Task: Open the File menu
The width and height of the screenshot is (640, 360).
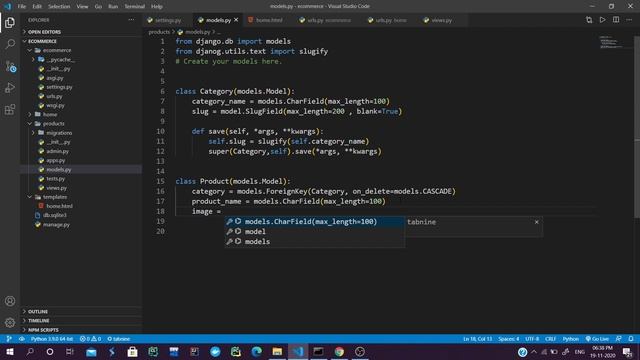Action: [x=22, y=7]
